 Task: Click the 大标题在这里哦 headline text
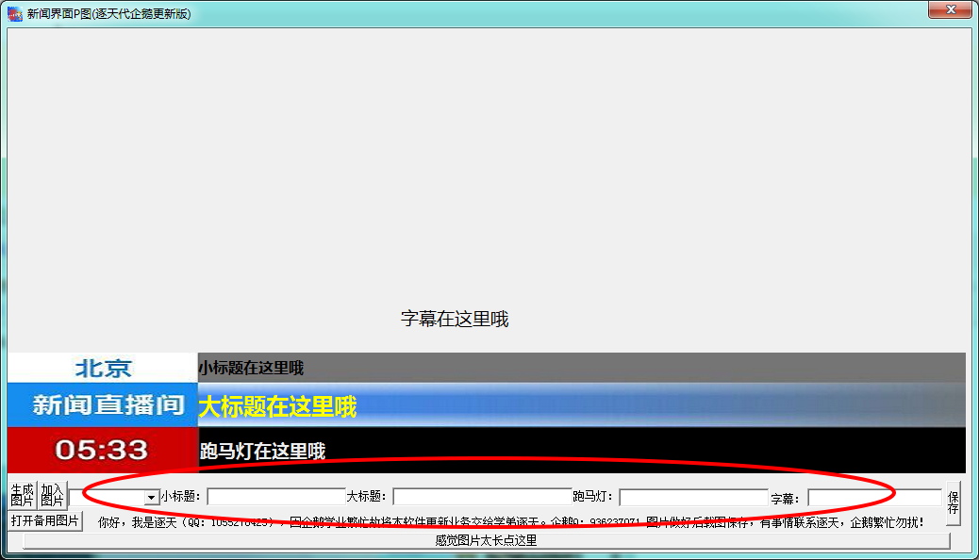[x=277, y=407]
